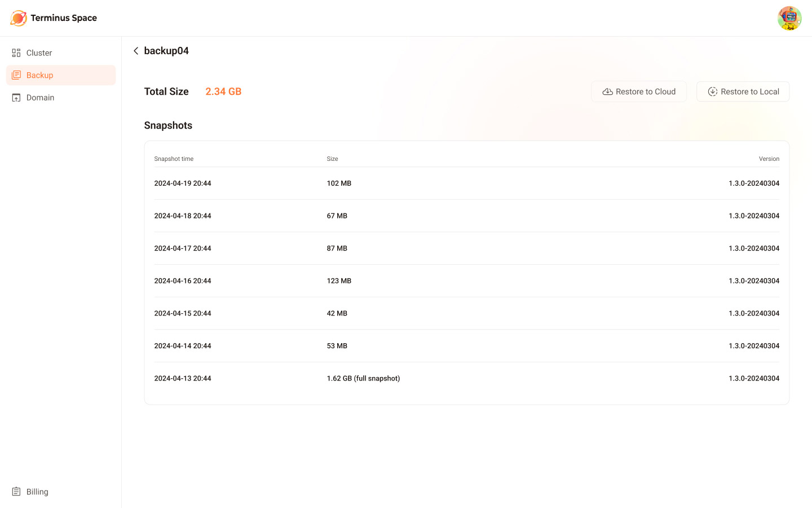Open the Billing section label
The width and height of the screenshot is (812, 508).
37,492
